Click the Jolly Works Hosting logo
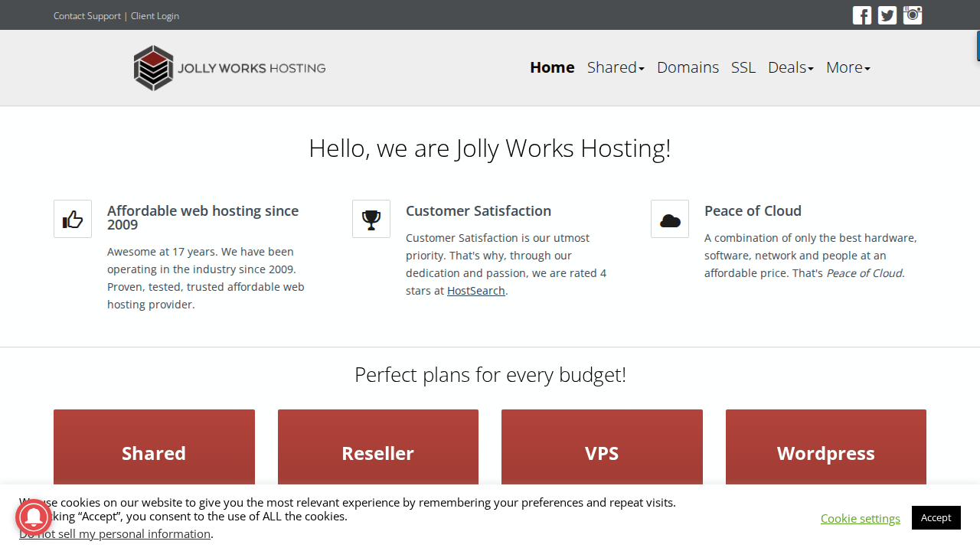 click(x=230, y=68)
